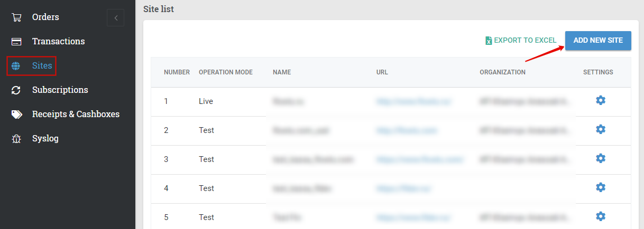Open settings gear for site number 2
The height and width of the screenshot is (229, 644).
pos(600,129)
